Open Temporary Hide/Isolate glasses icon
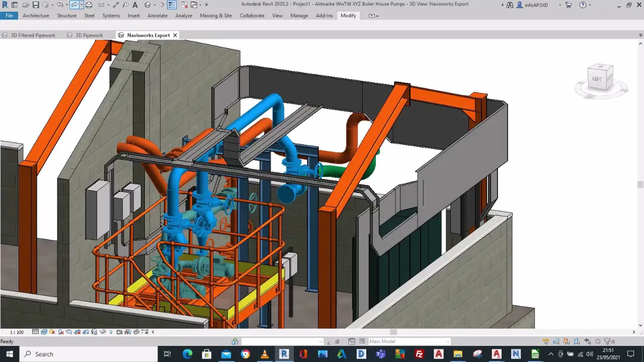Viewport: 644px width, 362px height. pyautogui.click(x=103, y=332)
